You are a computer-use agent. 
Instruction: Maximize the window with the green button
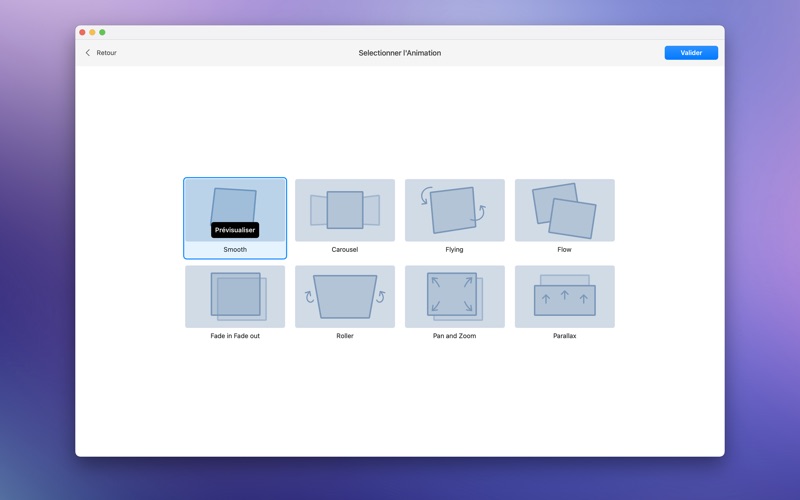(x=102, y=32)
